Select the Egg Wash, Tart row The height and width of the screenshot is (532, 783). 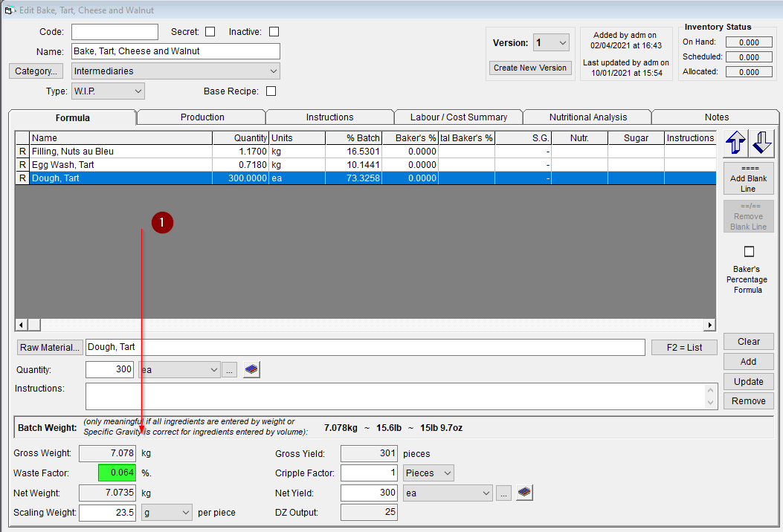(x=366, y=165)
